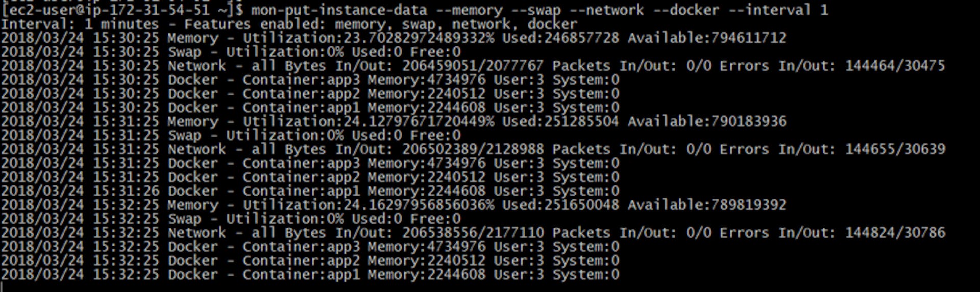Click Container:app3 at 15:30:25

tap(301, 79)
